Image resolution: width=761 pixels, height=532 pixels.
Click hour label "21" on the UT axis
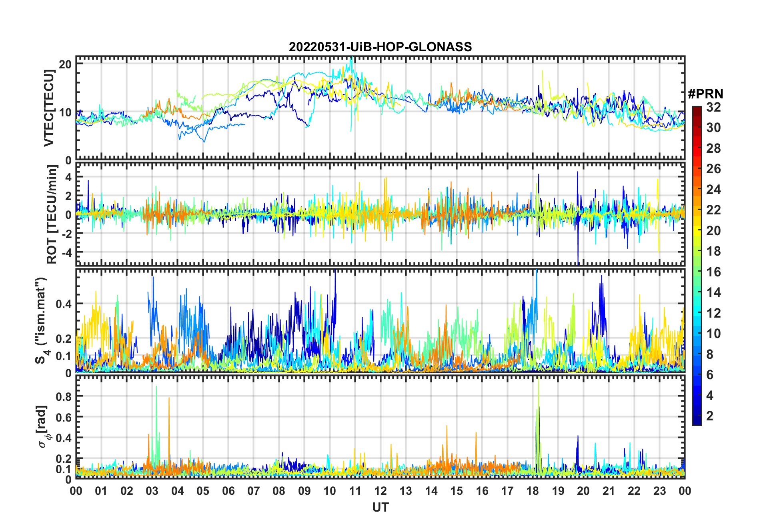pyautogui.click(x=609, y=491)
